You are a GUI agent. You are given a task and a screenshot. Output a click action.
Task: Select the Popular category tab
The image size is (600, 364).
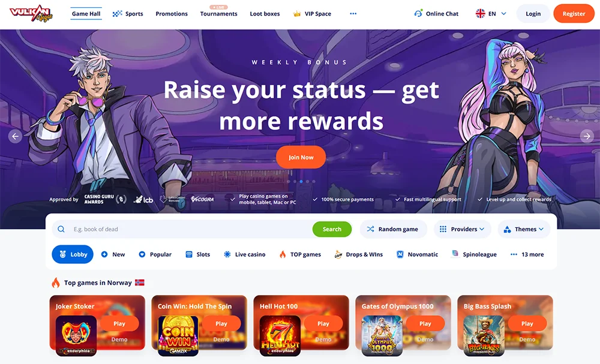pos(155,254)
